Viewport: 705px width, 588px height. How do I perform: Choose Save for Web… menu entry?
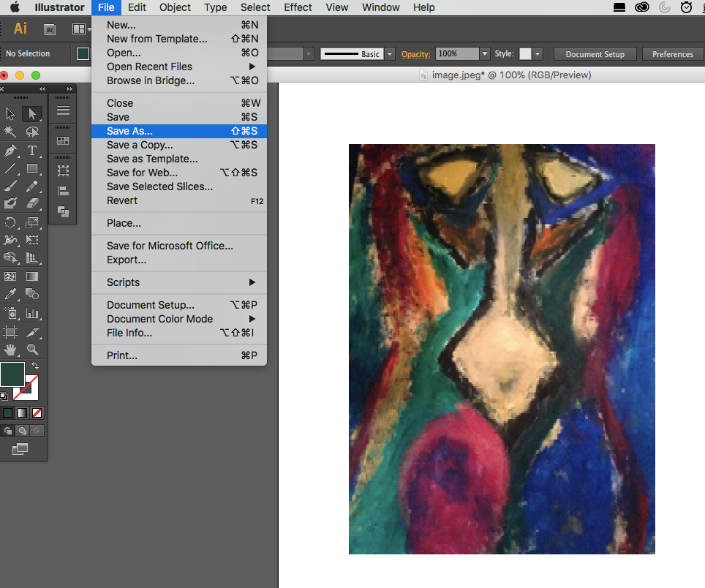(x=179, y=173)
